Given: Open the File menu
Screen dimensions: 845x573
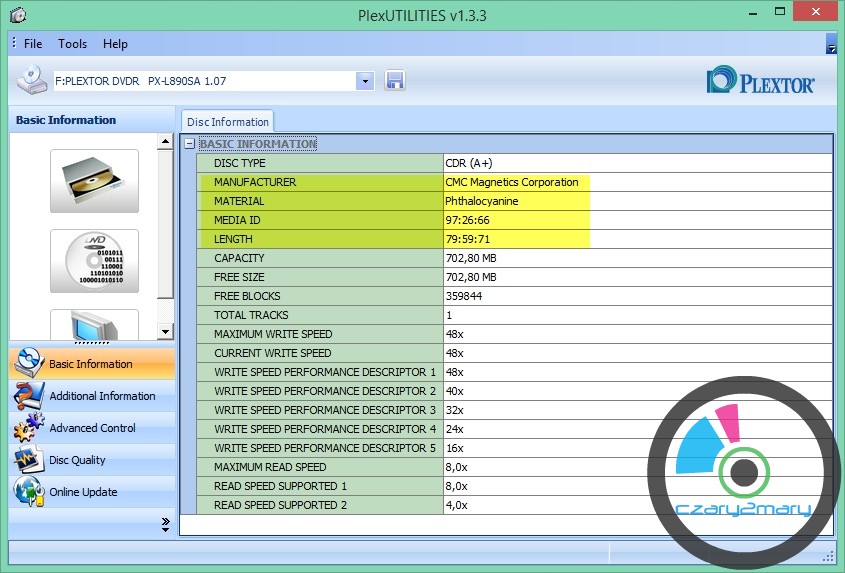Looking at the screenshot, I should point(33,44).
